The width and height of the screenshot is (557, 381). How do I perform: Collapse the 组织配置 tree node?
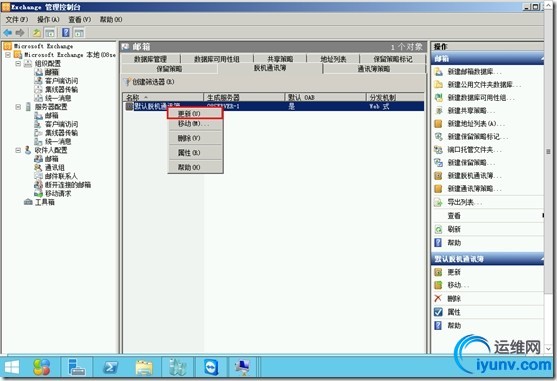18,64
